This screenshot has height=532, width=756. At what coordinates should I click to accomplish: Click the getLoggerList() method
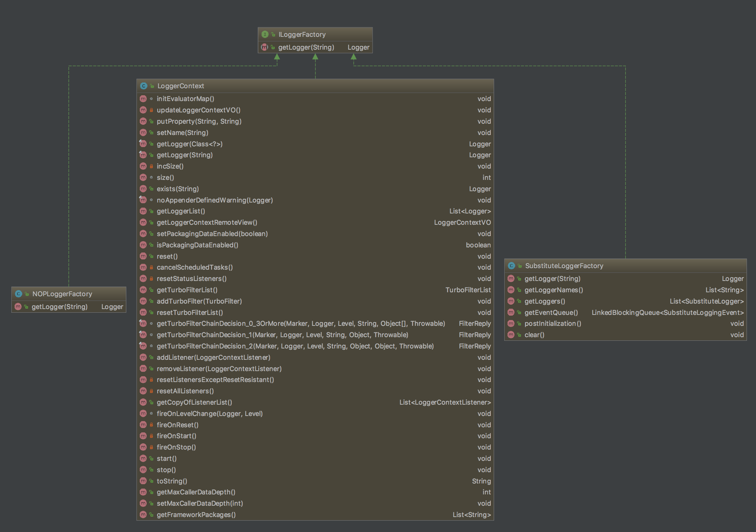click(x=181, y=211)
